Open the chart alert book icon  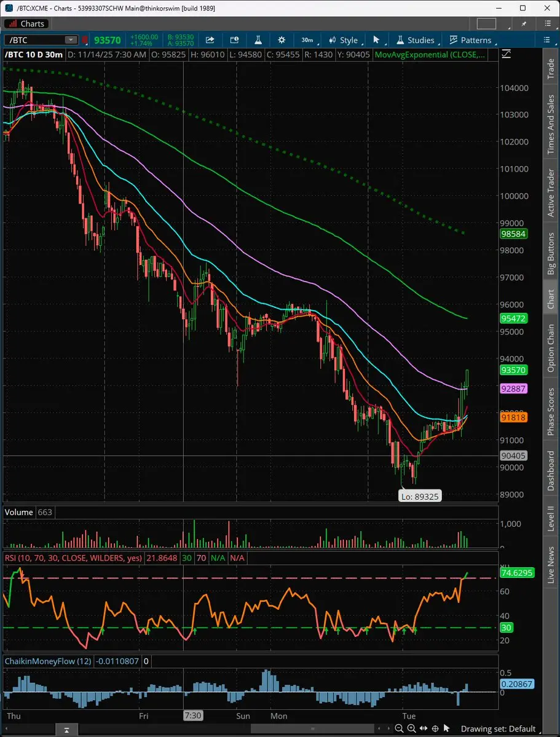click(234, 40)
